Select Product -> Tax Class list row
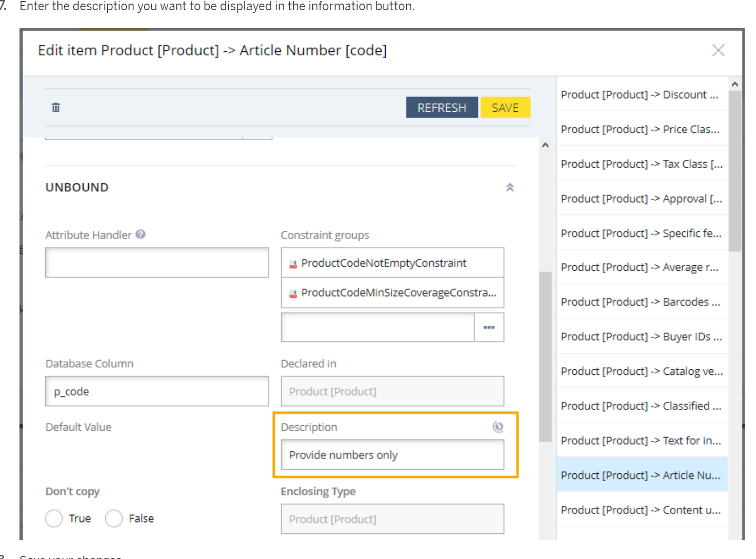 point(642,164)
